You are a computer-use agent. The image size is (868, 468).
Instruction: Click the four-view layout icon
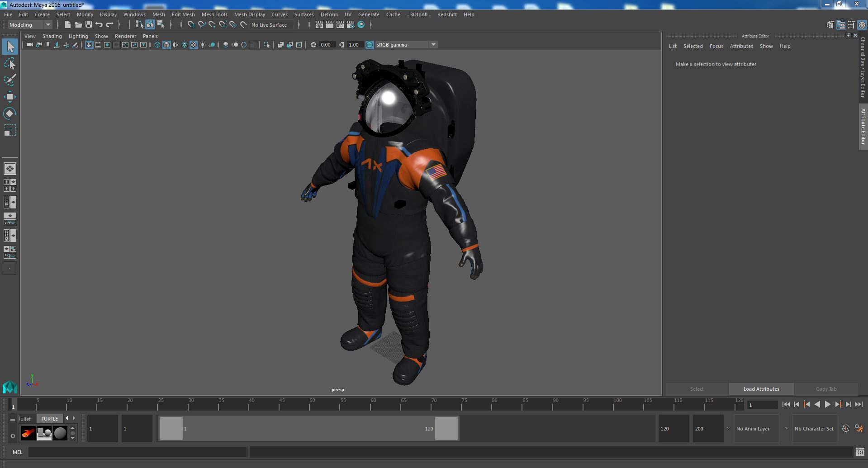point(10,185)
